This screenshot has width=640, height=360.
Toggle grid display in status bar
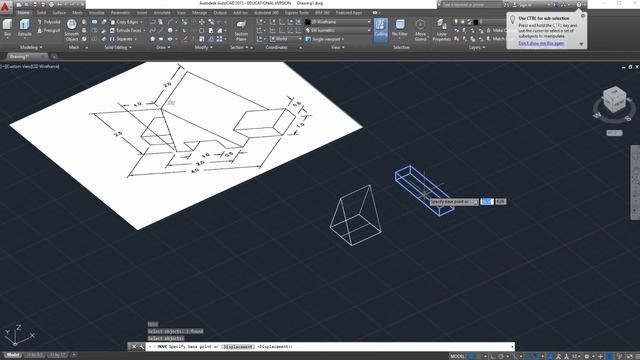point(471,356)
